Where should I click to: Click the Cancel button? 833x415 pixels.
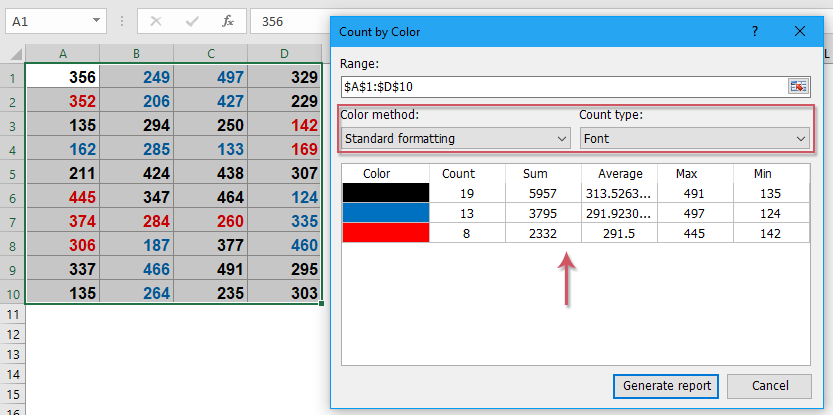pos(770,386)
